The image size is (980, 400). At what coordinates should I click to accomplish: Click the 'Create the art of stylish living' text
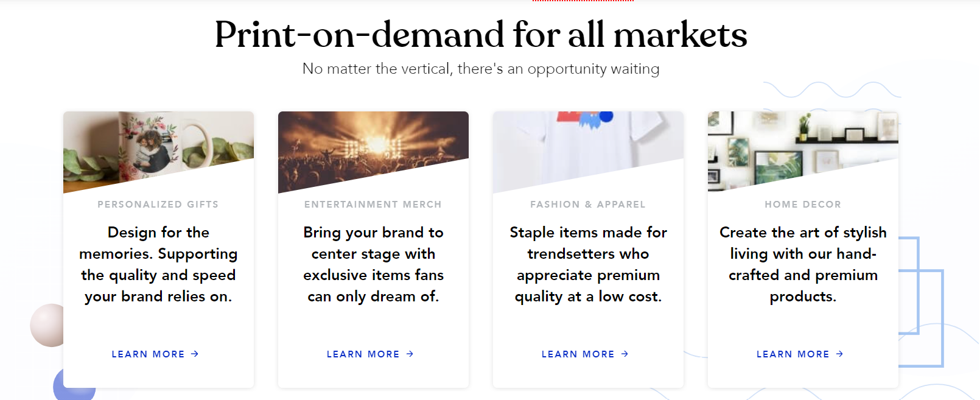[803, 264]
